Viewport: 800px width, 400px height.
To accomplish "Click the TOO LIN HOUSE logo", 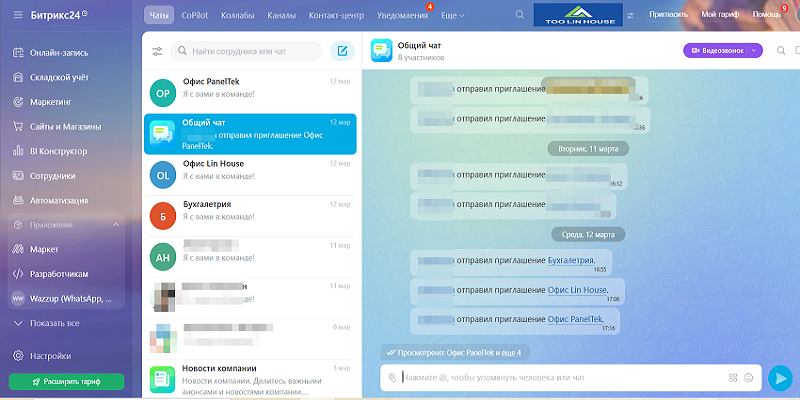I will tap(578, 15).
